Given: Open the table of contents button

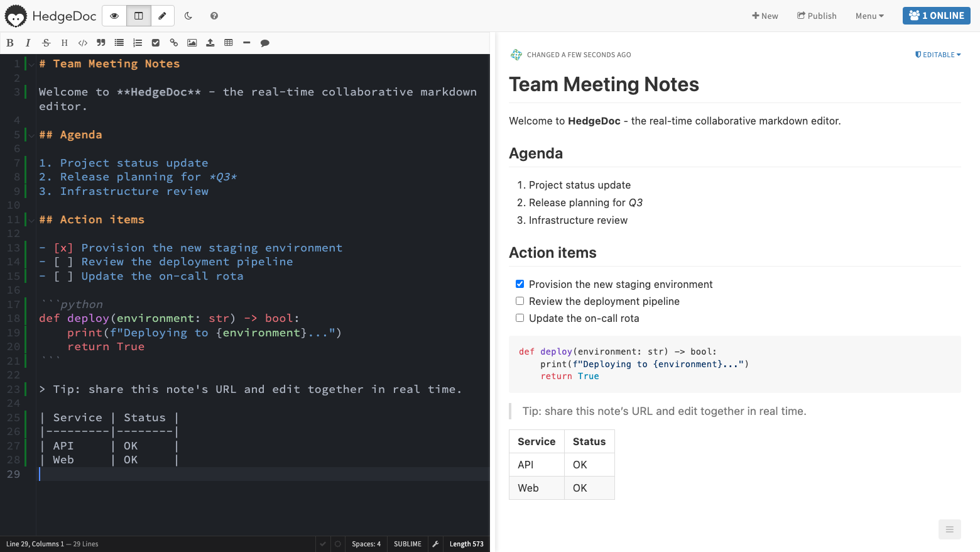Looking at the screenshot, I should coord(950,529).
